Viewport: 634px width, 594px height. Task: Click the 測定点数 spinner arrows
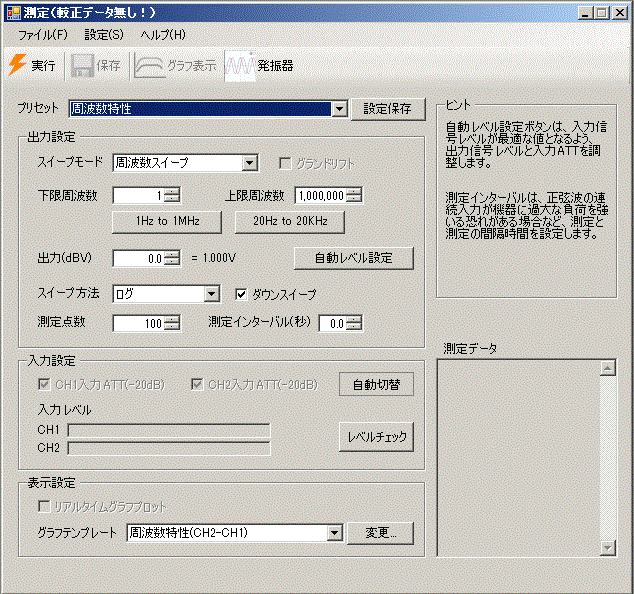point(172,323)
